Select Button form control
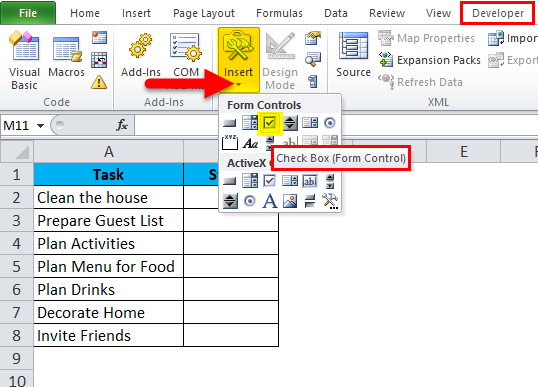 click(230, 123)
